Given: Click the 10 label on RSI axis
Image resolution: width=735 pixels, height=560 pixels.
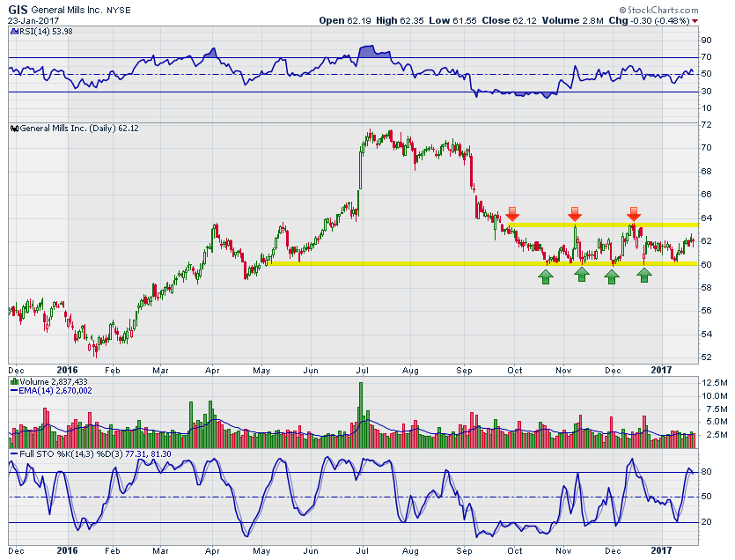Looking at the screenshot, I should click(x=706, y=108).
